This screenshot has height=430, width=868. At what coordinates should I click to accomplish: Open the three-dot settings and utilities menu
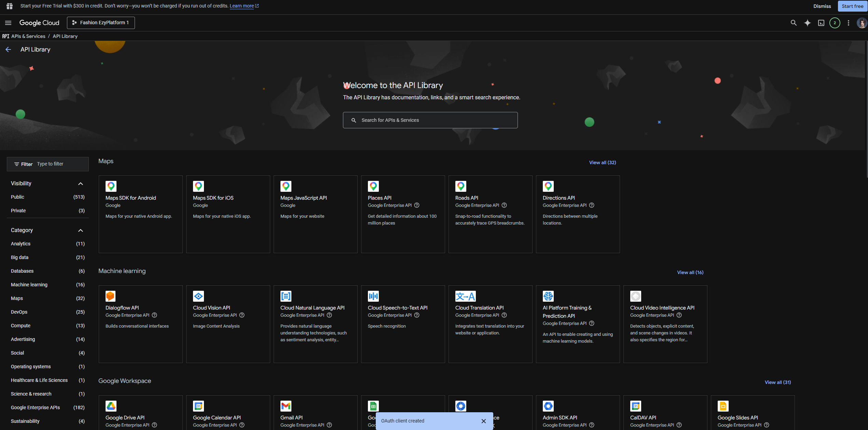[x=848, y=23]
